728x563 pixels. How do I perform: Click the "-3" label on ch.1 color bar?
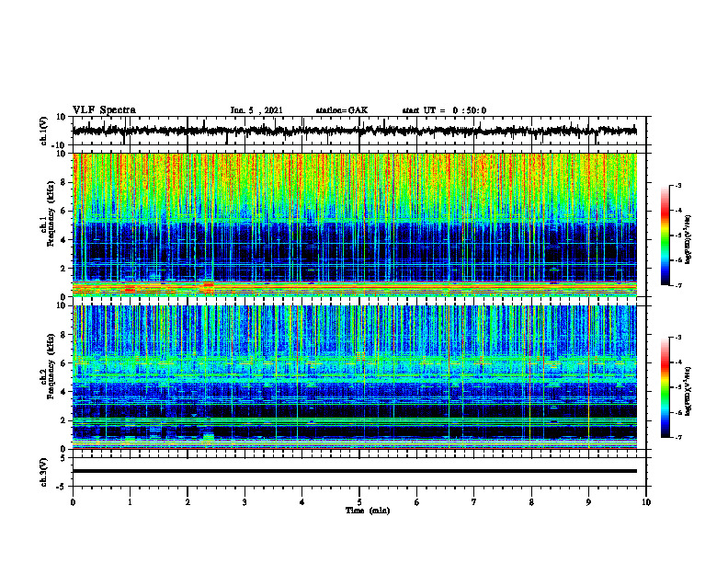coord(677,185)
